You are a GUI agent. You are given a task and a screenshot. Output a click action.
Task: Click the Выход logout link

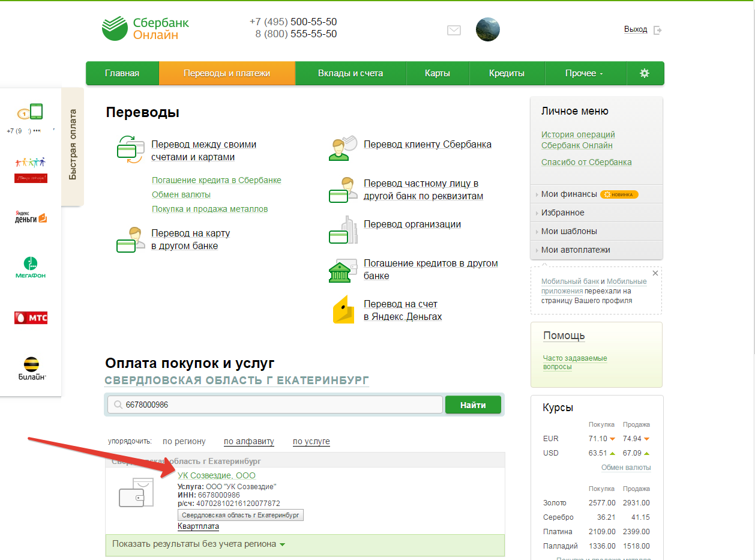636,29
